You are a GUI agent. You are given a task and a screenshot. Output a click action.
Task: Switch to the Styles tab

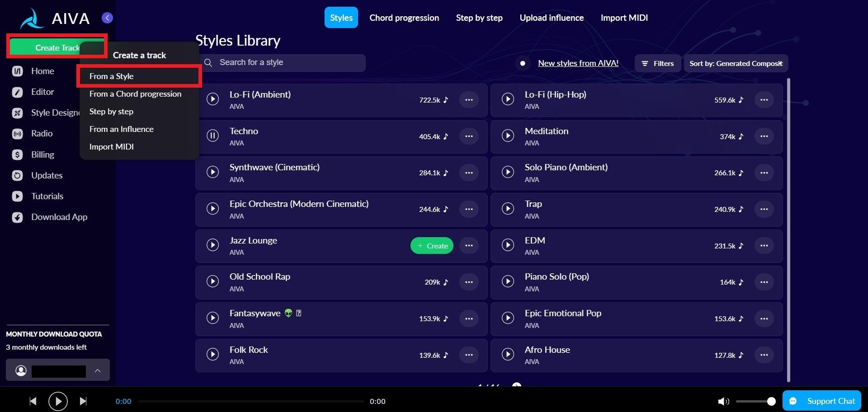pos(341,18)
